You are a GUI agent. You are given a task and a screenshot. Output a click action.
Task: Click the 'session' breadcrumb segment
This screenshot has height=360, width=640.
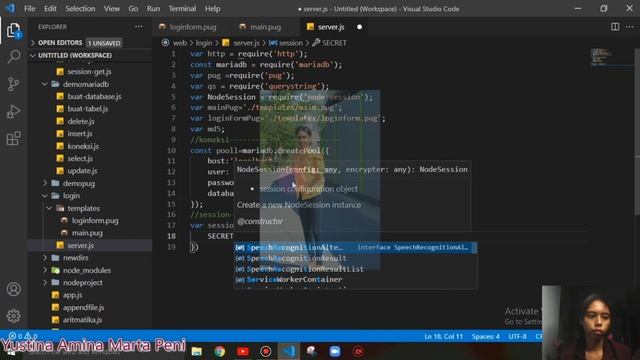tap(291, 43)
